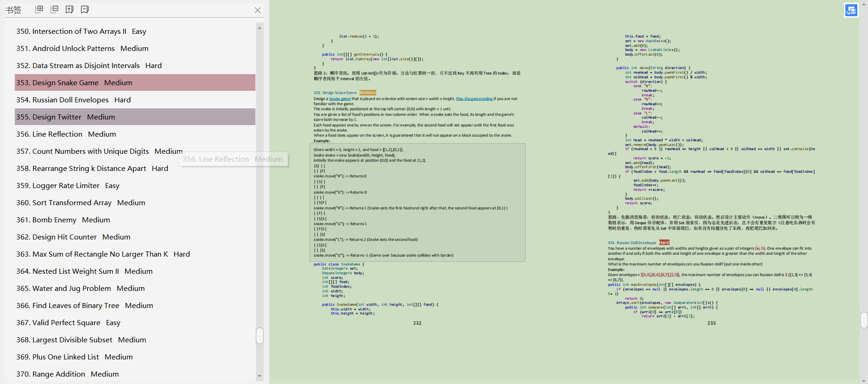Select bookmark 355. Design Twitter
This screenshot has height=384, width=868.
point(135,117)
